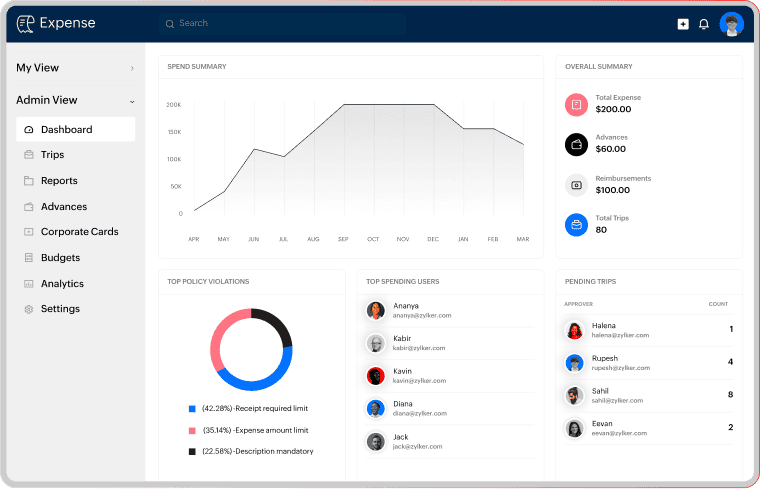Open the Corporate Cards page
760x489 pixels.
[x=79, y=232]
